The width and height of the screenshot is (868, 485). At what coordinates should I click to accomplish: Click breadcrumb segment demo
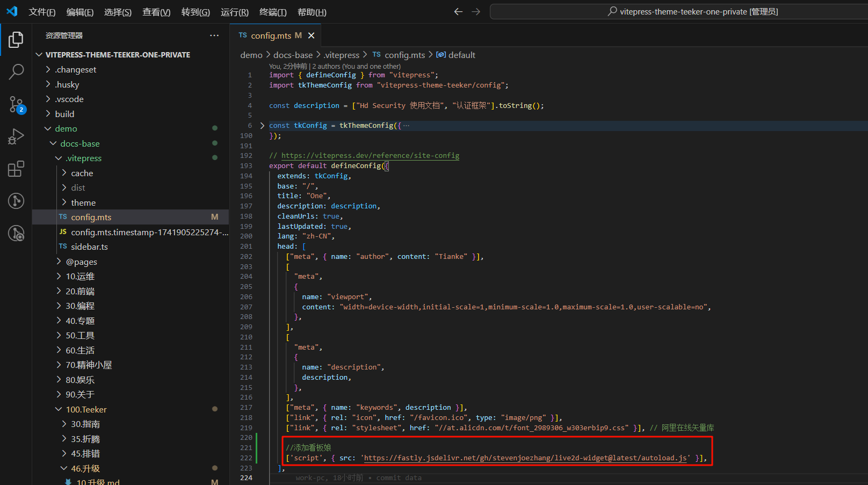[251, 55]
